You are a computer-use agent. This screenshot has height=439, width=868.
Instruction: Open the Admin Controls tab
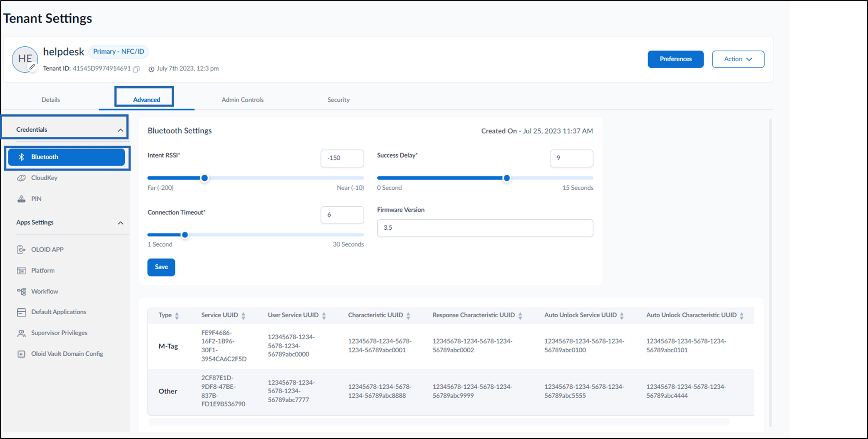(243, 100)
